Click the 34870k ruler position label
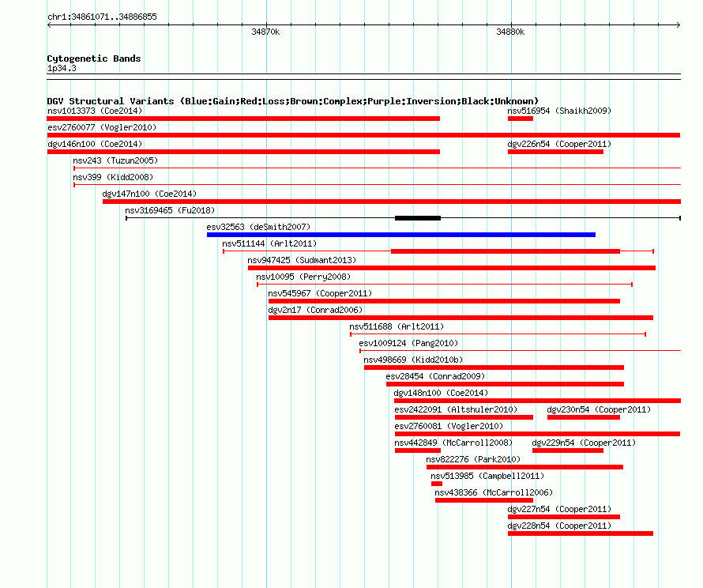703x588 pixels. [x=265, y=32]
